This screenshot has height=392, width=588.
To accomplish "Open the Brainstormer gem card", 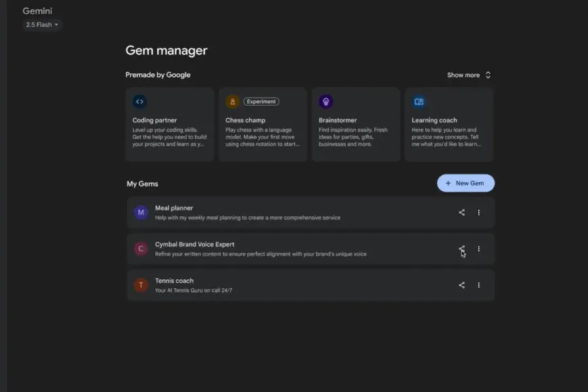I will 356,124.
